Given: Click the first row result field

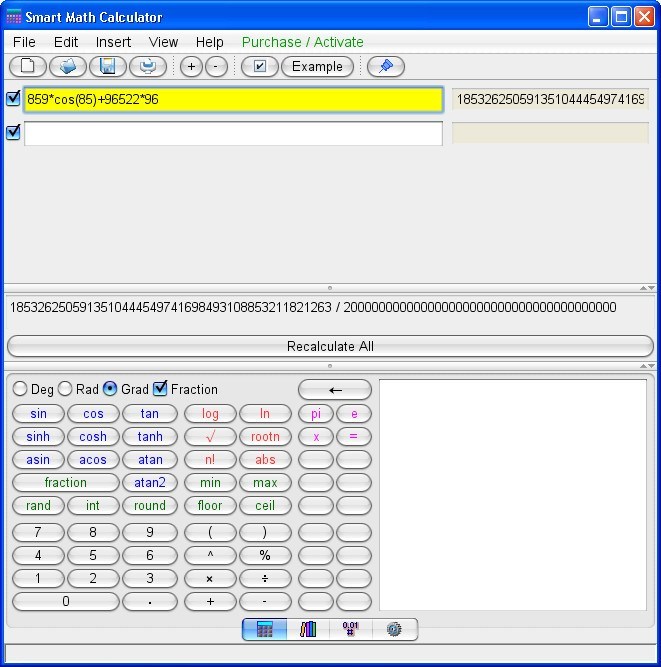Looking at the screenshot, I should (x=550, y=100).
